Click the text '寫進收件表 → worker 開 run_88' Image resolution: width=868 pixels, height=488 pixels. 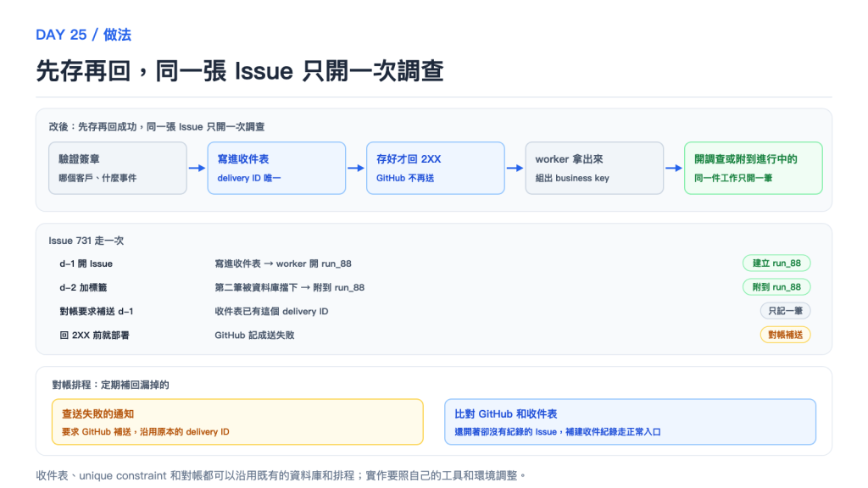pyautogui.click(x=283, y=264)
